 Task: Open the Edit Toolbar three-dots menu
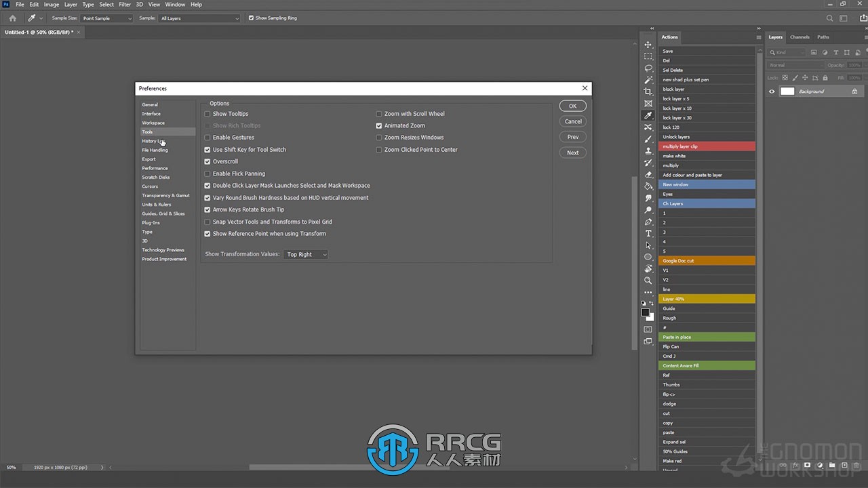[648, 293]
